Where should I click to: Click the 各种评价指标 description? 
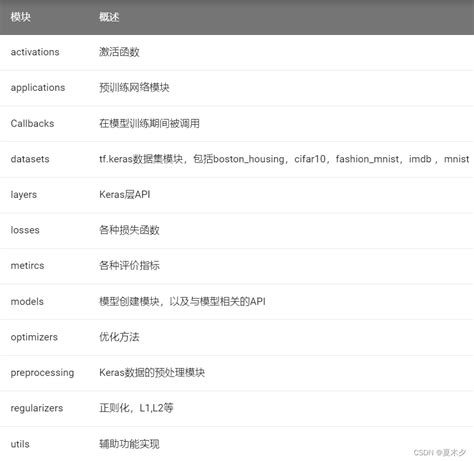pos(129,266)
